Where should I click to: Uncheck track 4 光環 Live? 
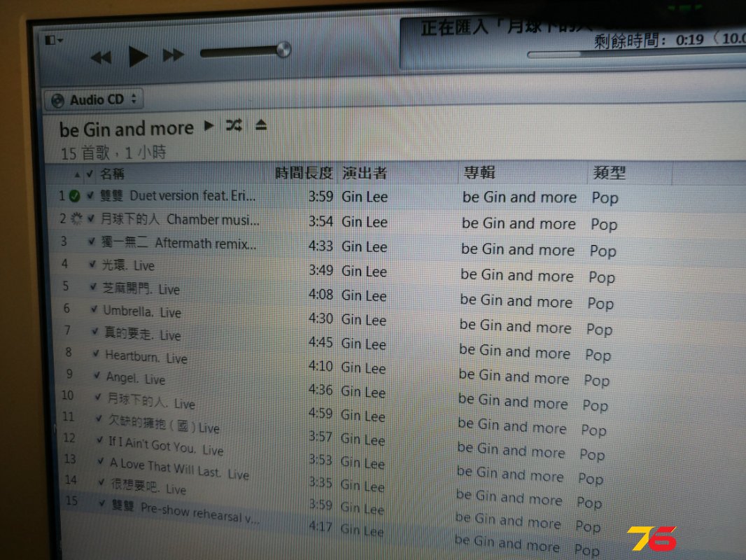tap(92, 264)
